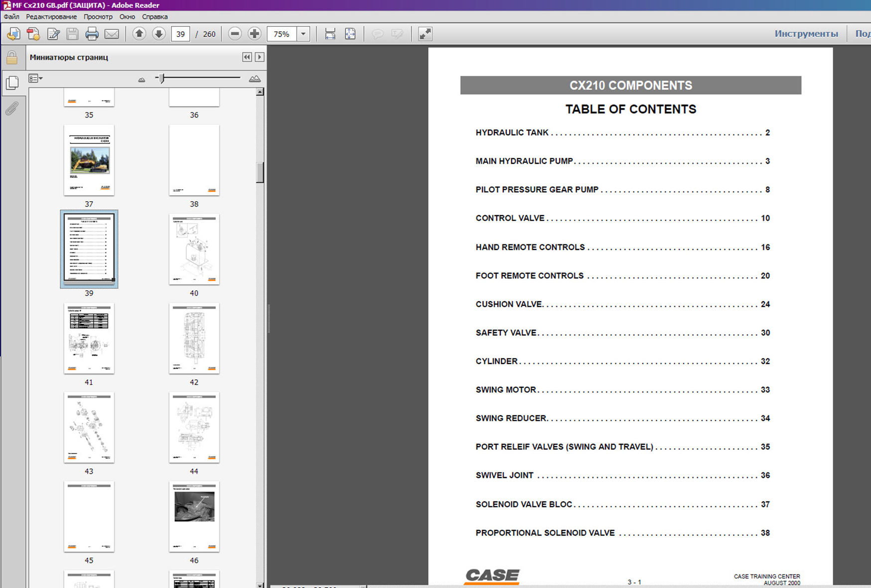Viewport: 871px width, 588px height.
Task: Expand panel with right arrow button
Action: (260, 57)
